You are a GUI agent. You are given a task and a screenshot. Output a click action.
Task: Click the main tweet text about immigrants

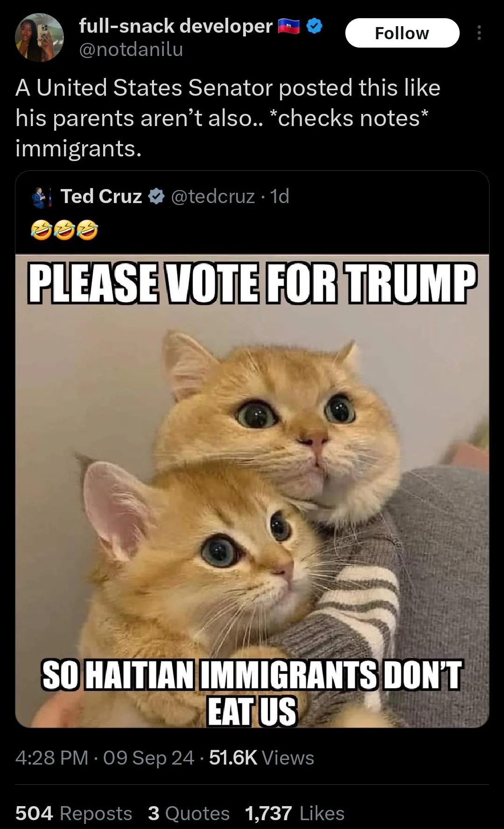(228, 118)
